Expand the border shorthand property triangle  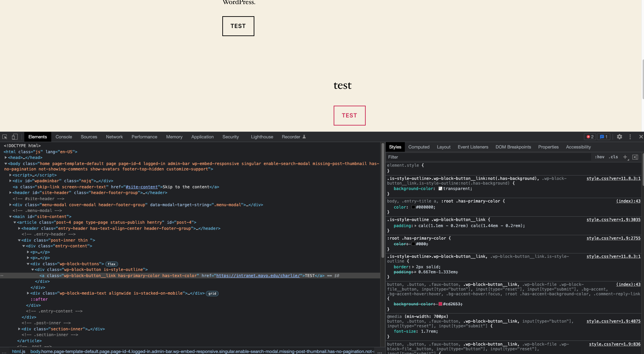(x=413, y=267)
